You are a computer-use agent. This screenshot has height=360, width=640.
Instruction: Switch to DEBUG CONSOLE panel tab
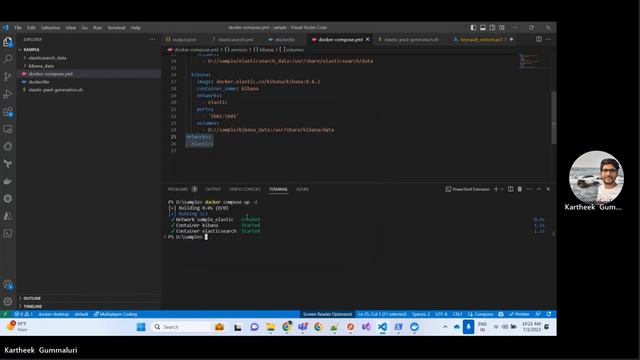click(244, 189)
